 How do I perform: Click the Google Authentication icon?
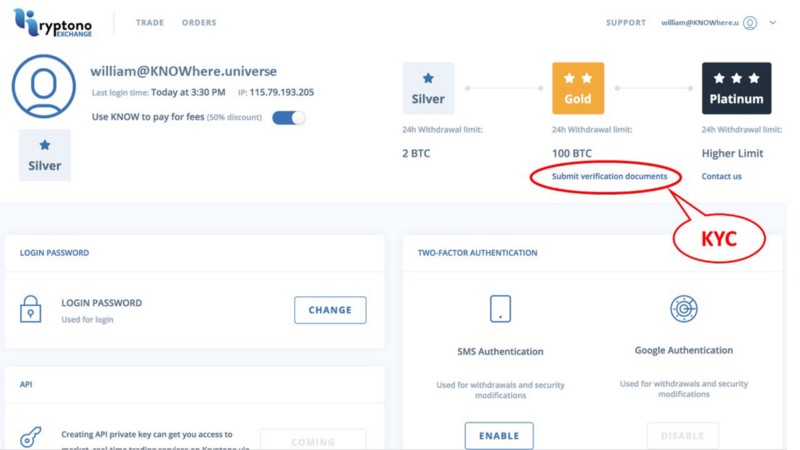684,309
